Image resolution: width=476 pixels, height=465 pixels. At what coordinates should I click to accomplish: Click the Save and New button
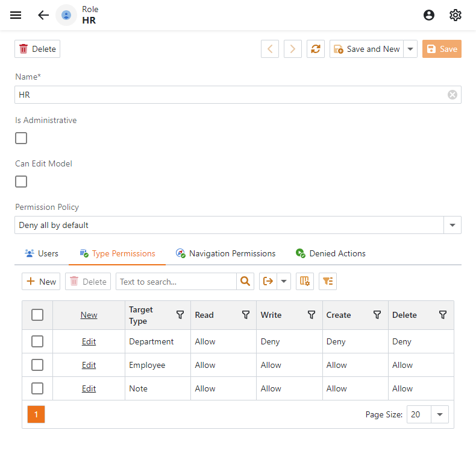pyautogui.click(x=367, y=49)
